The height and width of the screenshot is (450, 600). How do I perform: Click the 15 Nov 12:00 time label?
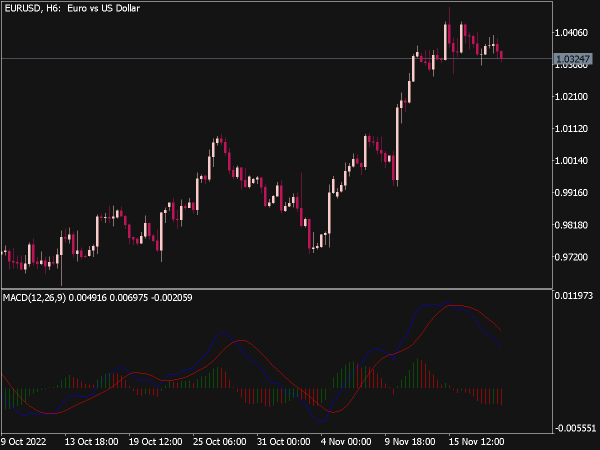(x=476, y=442)
